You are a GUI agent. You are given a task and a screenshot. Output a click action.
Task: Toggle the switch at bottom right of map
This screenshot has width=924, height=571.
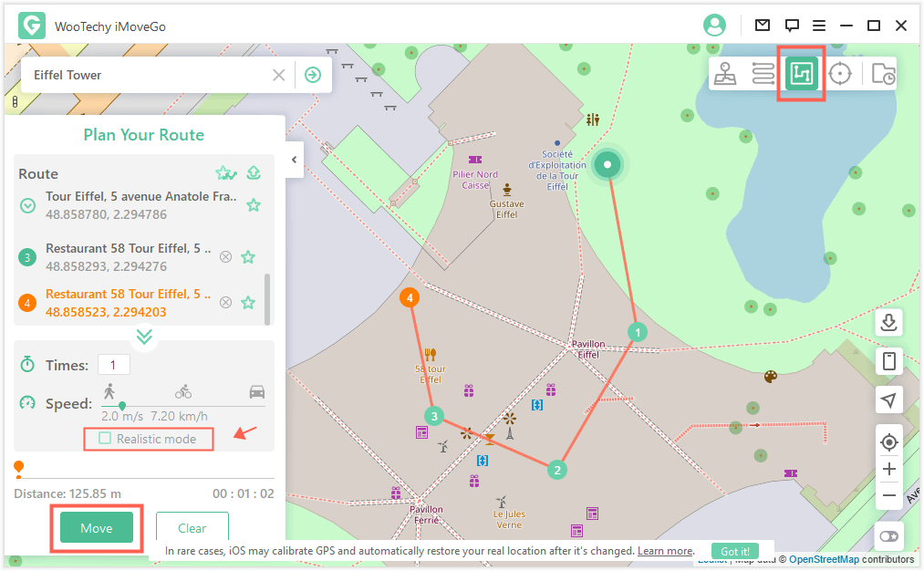(888, 536)
